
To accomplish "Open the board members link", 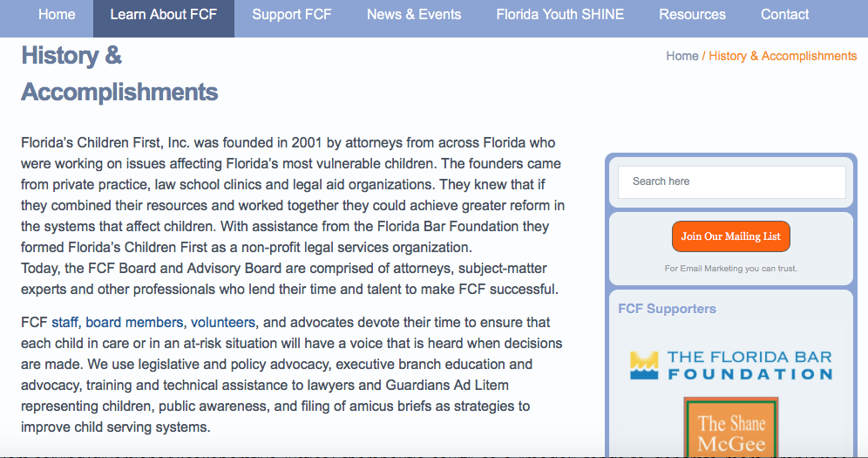I will [x=134, y=322].
